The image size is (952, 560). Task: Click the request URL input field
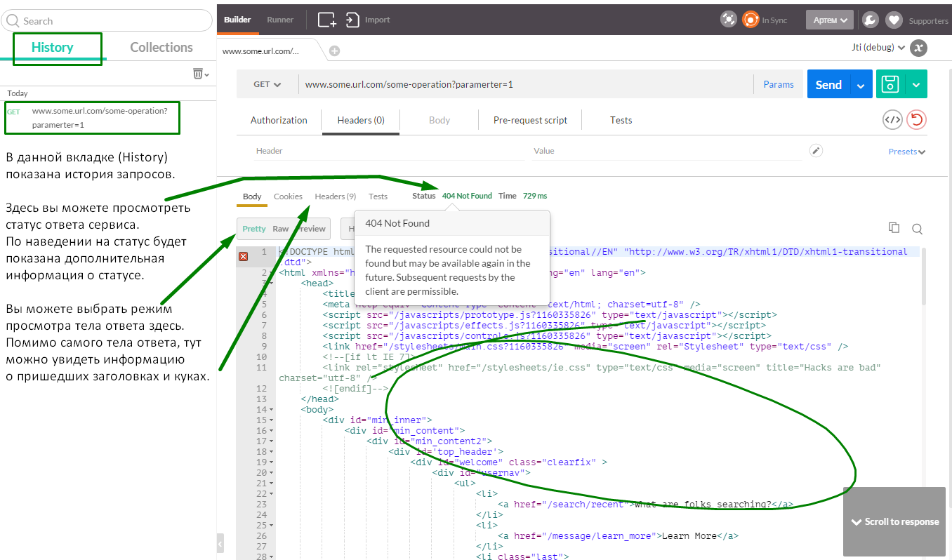526,84
